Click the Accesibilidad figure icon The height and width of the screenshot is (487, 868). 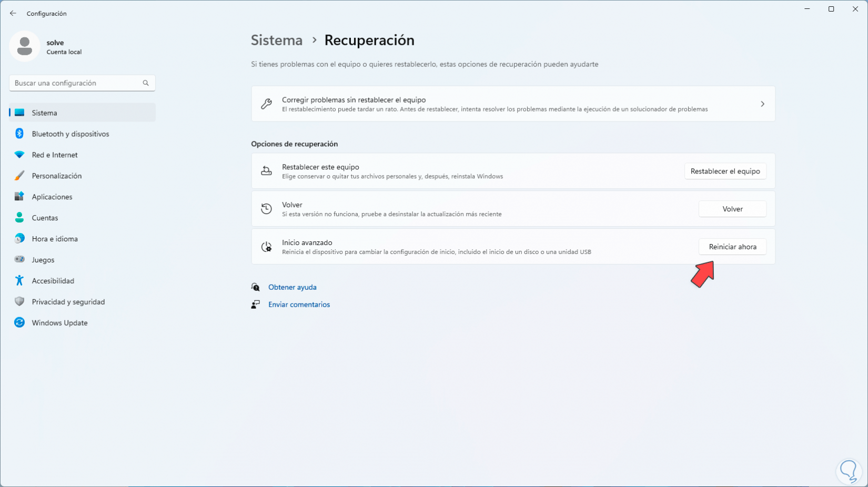tap(19, 280)
